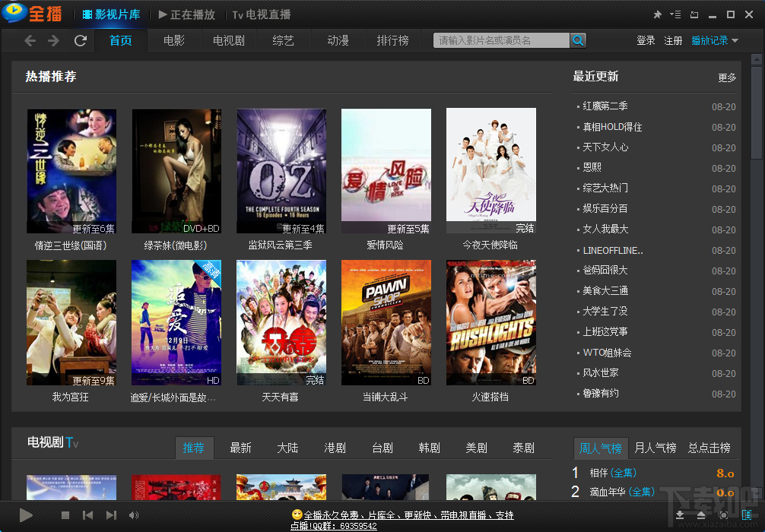
Task: Click the 全播 logo
Action: 32,13
